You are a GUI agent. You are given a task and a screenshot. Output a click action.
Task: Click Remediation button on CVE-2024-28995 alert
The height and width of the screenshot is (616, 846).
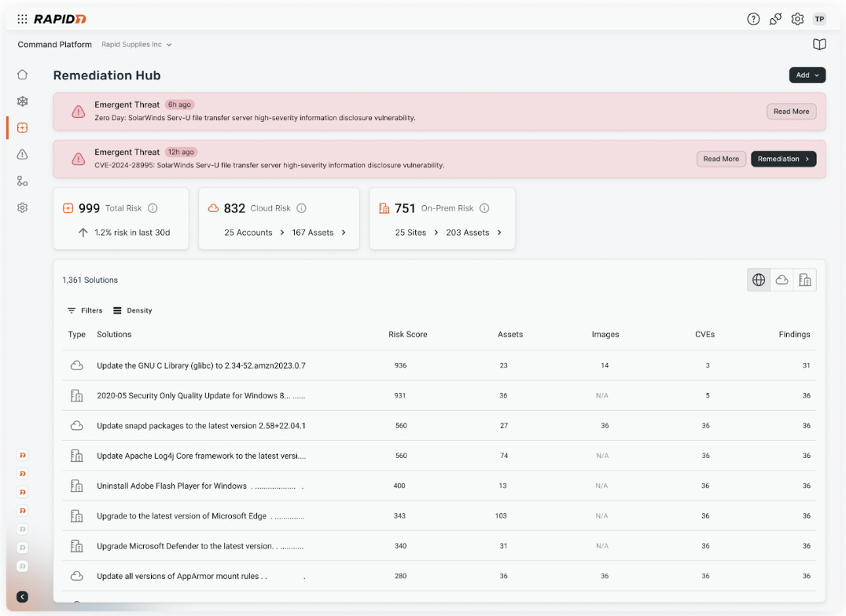click(783, 159)
